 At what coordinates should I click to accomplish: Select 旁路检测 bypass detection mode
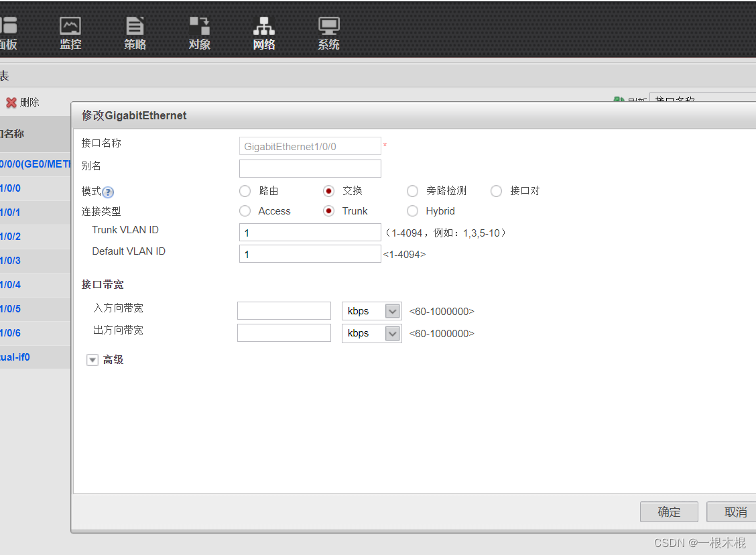click(412, 191)
